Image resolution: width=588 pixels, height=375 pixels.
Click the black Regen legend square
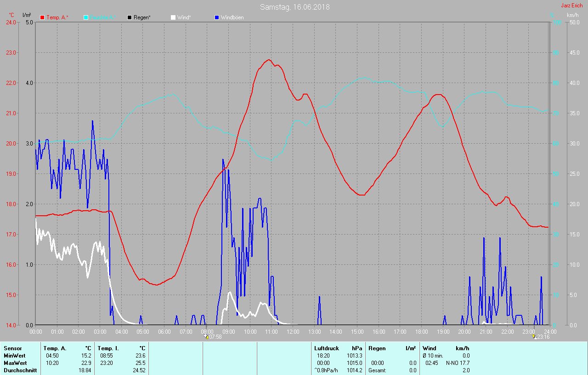coord(130,17)
